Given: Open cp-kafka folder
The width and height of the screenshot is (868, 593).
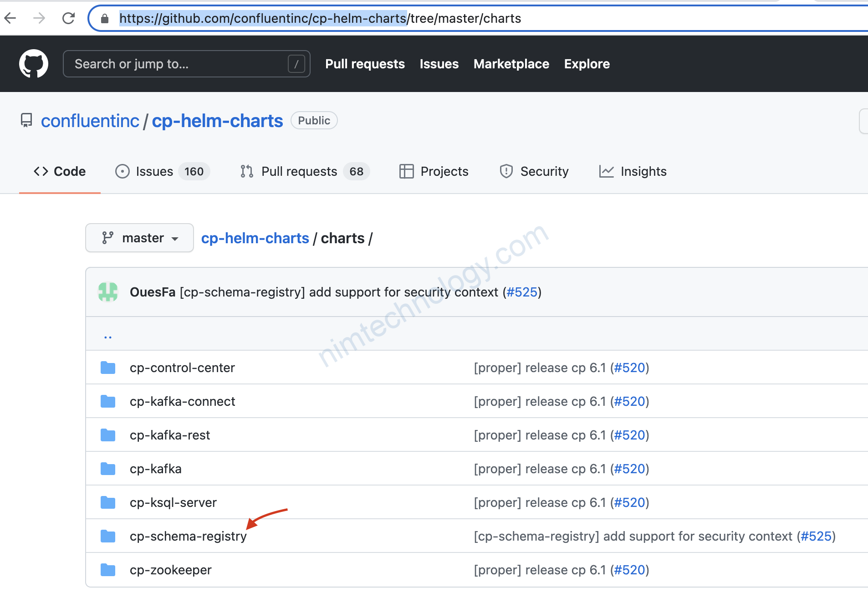Looking at the screenshot, I should point(155,469).
